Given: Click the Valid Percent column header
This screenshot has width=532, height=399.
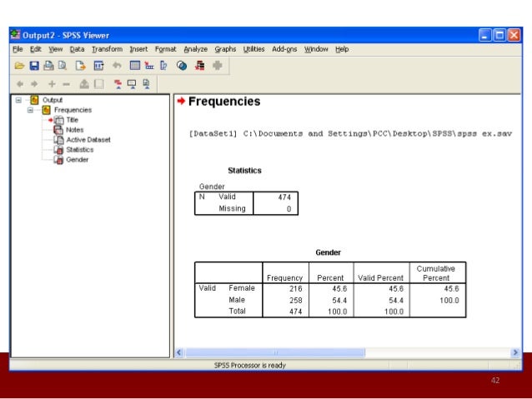Looking at the screenshot, I should 381,278.
